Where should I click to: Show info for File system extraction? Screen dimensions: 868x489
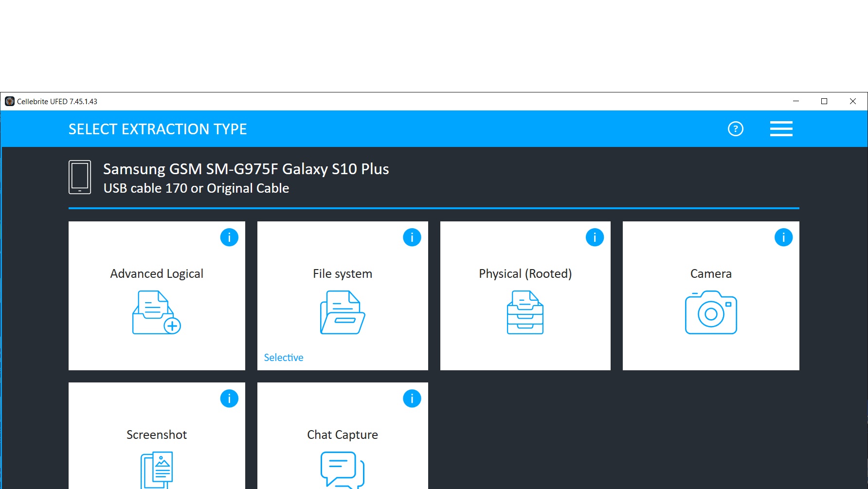pyautogui.click(x=412, y=237)
